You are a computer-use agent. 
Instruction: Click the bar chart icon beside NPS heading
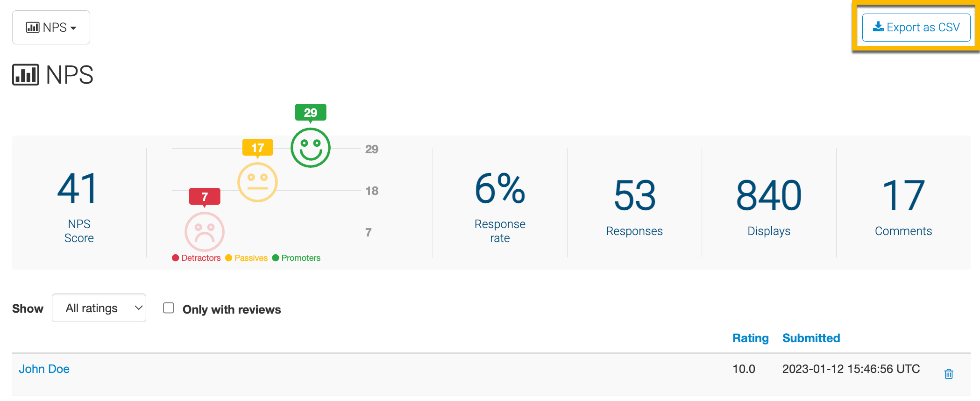pyautogui.click(x=26, y=75)
